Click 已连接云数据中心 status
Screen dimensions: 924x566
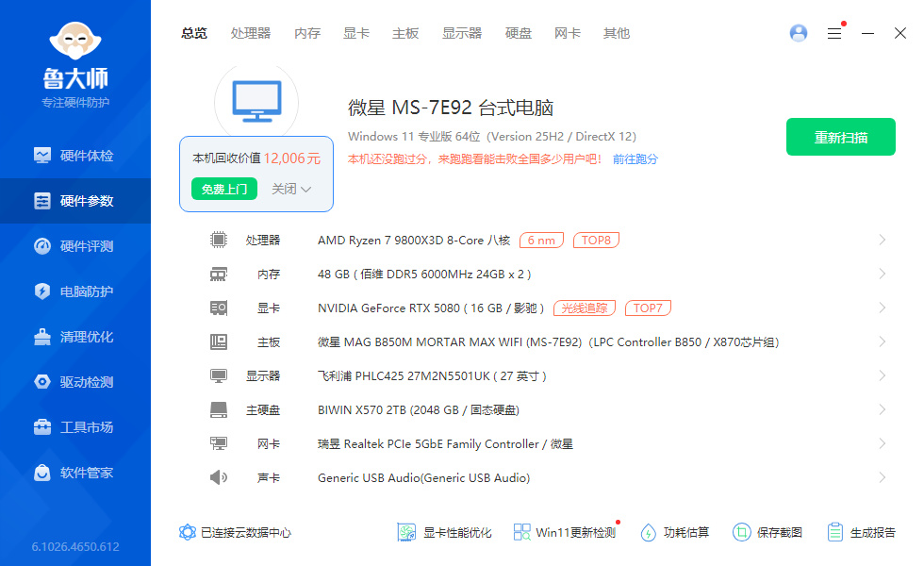235,532
